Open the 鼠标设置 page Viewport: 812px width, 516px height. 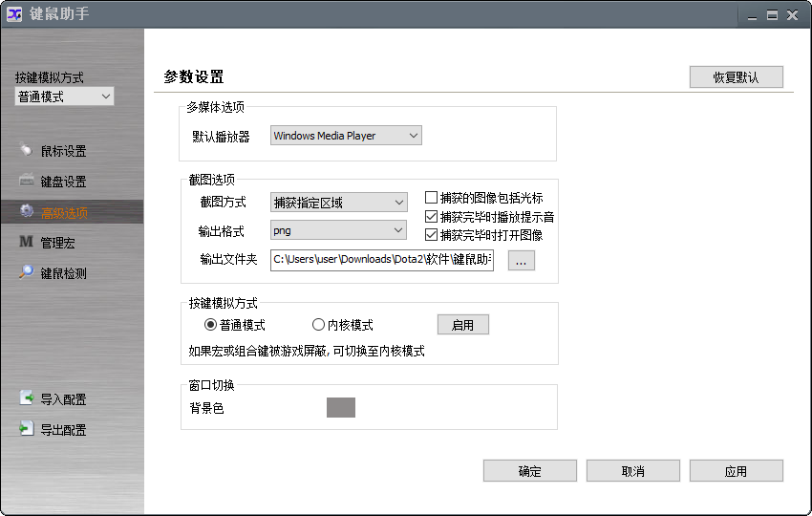pos(63,151)
